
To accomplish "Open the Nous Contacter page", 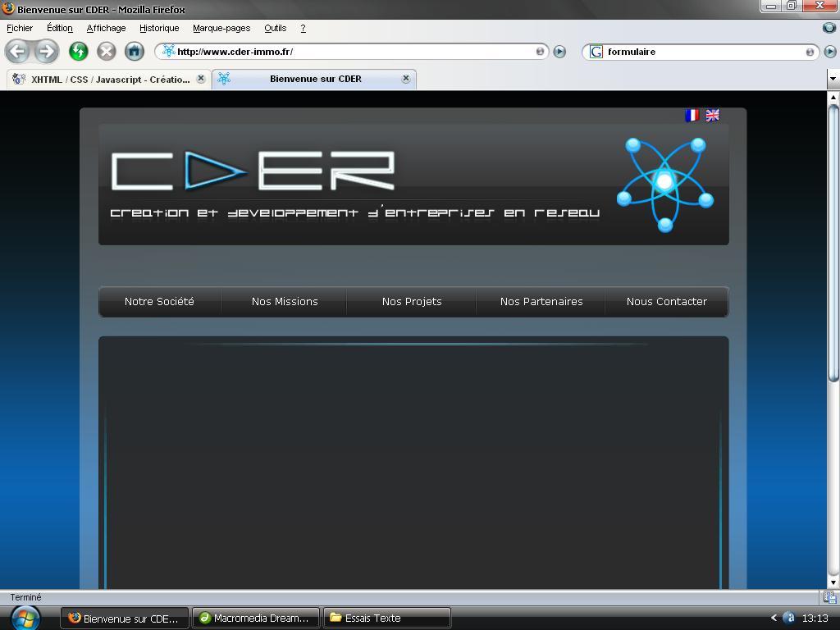I will pyautogui.click(x=666, y=302).
